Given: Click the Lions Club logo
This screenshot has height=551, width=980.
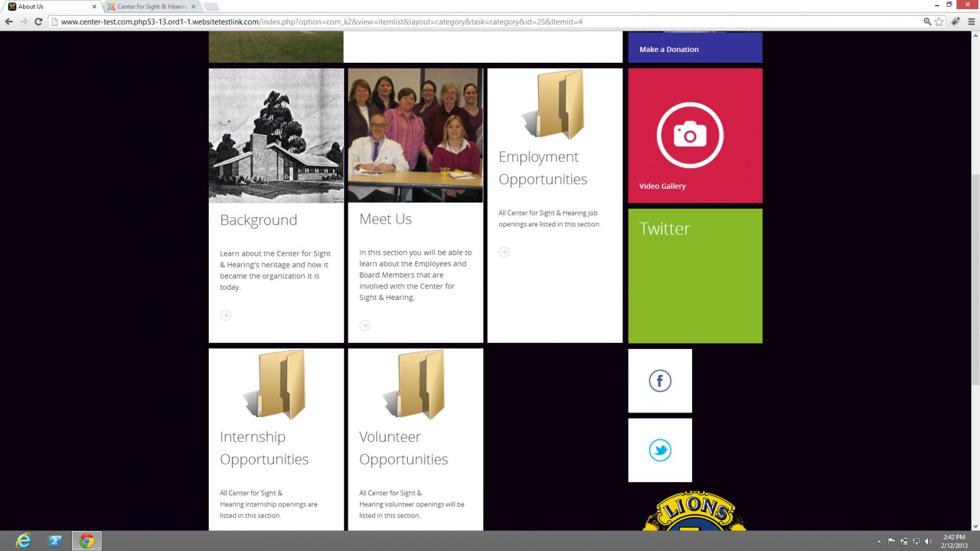Looking at the screenshot, I should point(694,511).
